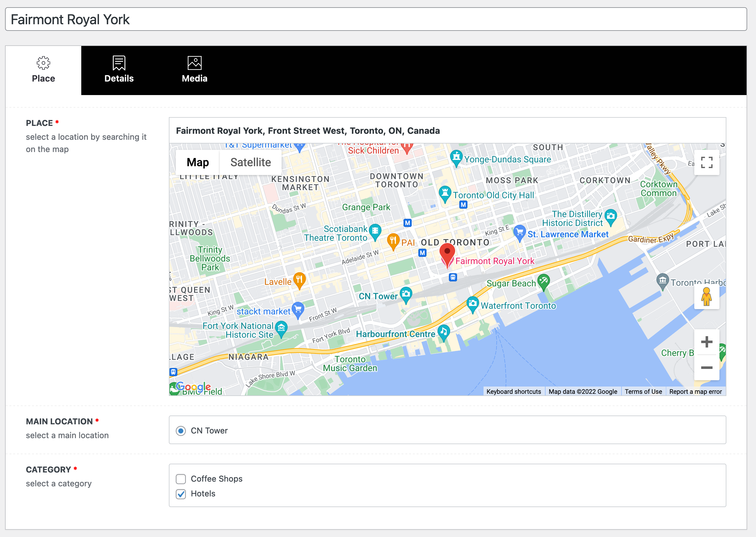Uncheck the Hotels checkbox
This screenshot has width=756, height=537.
tap(180, 494)
